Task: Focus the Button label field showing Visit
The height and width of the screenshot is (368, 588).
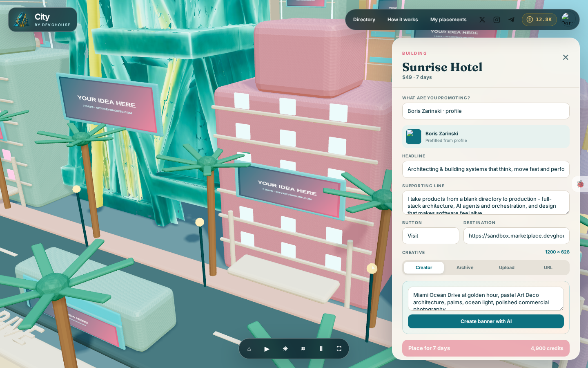Action: pos(431,236)
